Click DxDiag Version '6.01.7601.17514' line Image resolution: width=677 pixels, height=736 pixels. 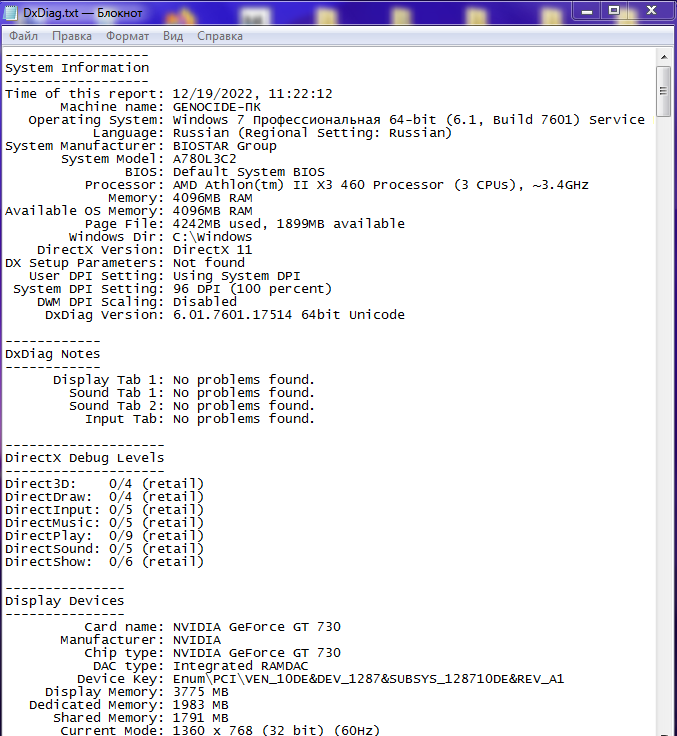point(224,315)
